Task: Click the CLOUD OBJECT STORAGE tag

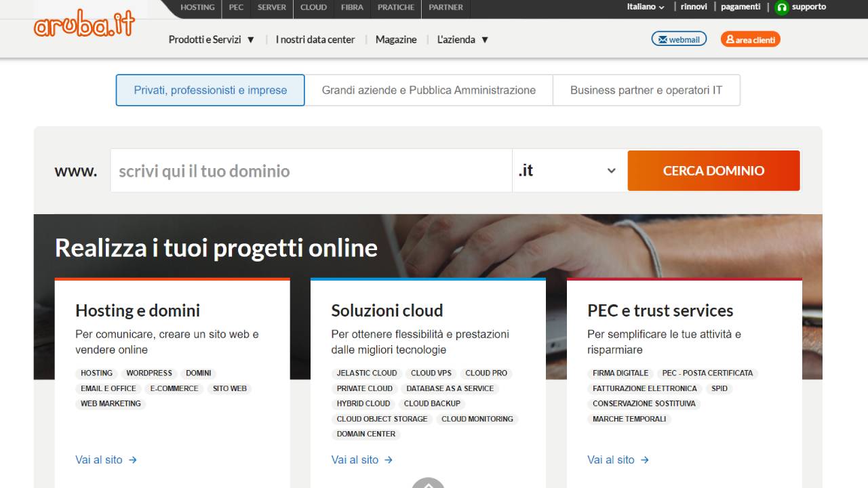Action: point(382,420)
